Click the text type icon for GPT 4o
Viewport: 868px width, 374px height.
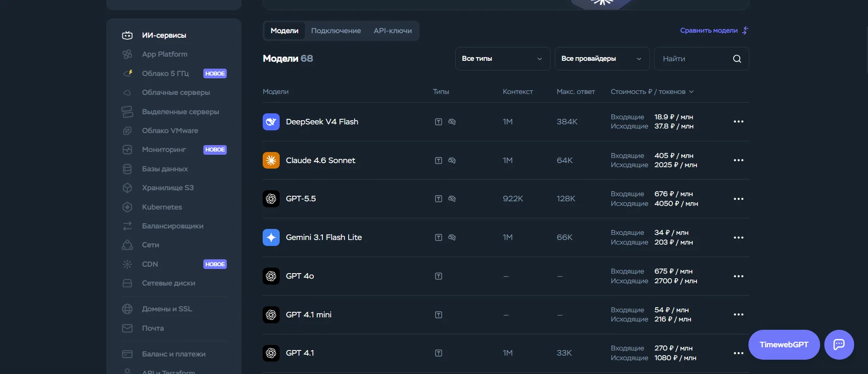(x=438, y=276)
